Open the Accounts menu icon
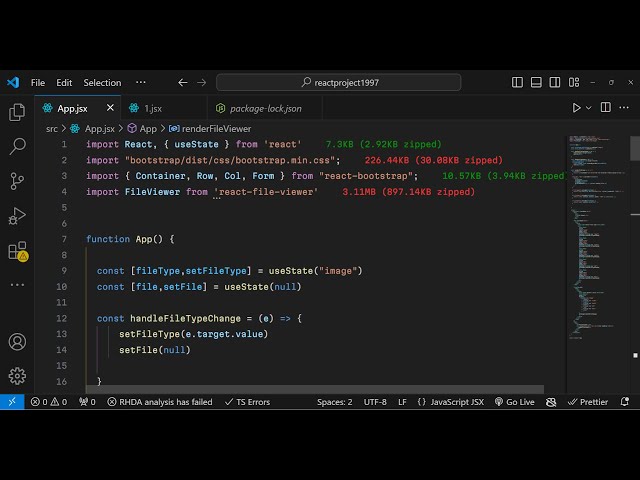This screenshot has height=480, width=640. pos(17,342)
